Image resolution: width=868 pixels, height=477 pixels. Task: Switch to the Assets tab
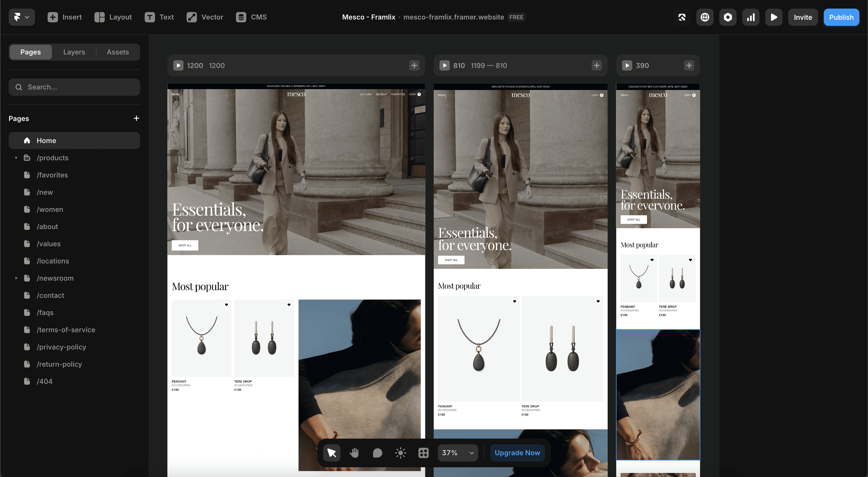click(118, 52)
